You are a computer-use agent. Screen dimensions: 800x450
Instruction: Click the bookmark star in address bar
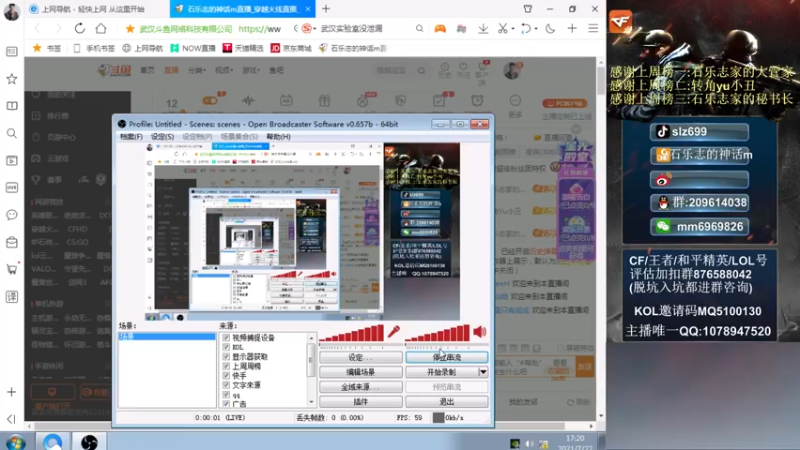[130, 29]
